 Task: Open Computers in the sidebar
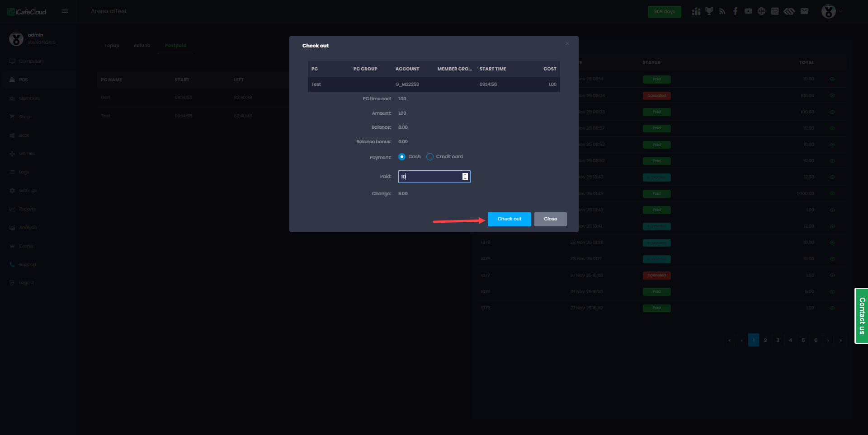pos(31,61)
